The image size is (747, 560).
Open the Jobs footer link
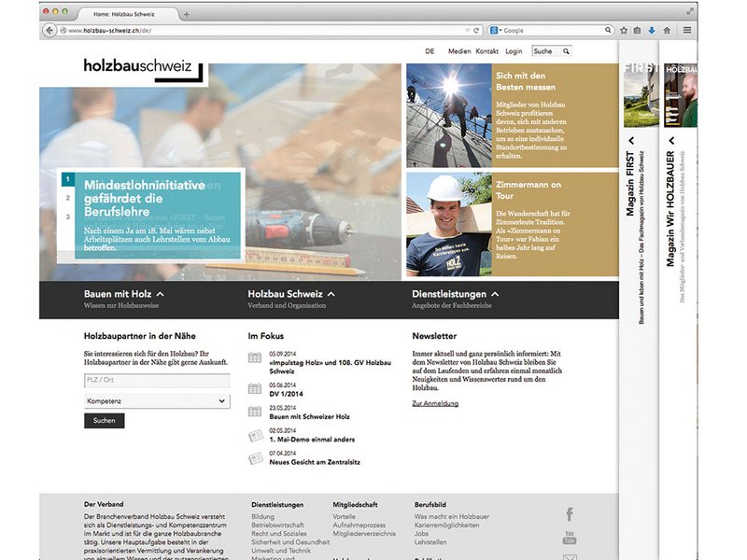[421, 534]
